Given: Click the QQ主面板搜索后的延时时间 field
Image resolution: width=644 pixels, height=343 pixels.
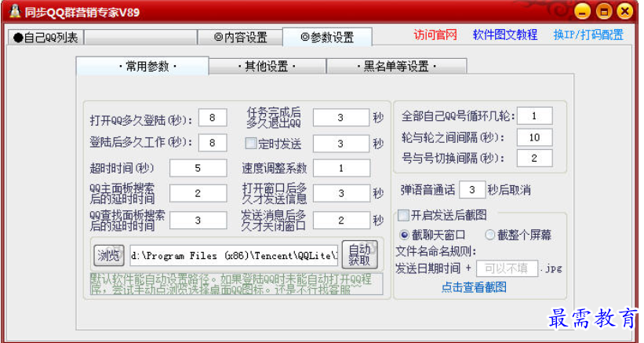Looking at the screenshot, I should coord(198,193).
